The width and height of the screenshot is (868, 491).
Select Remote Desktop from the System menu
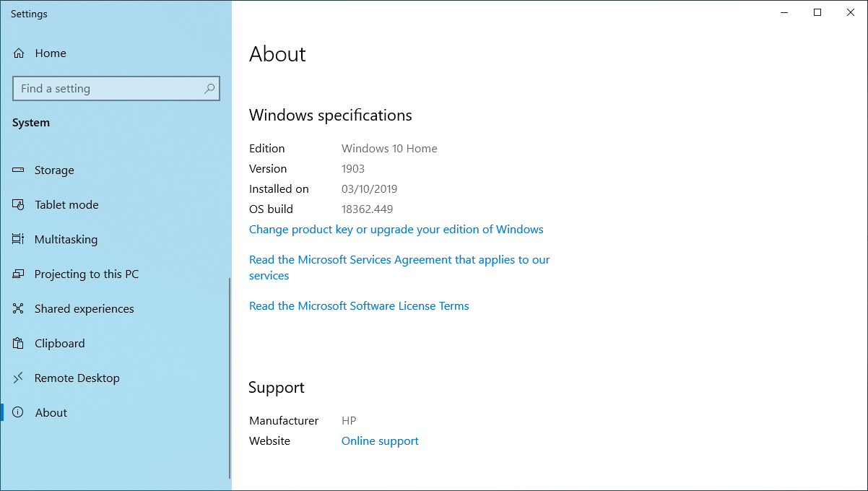point(77,378)
